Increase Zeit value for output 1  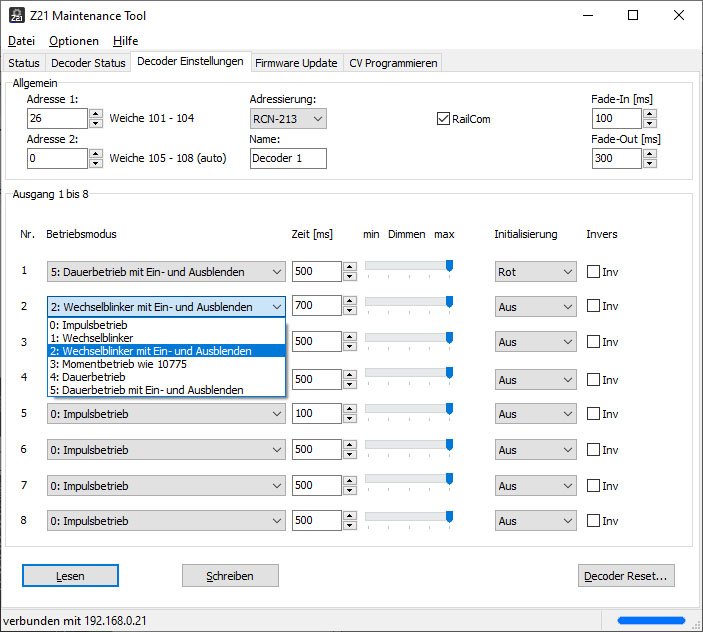(350, 267)
